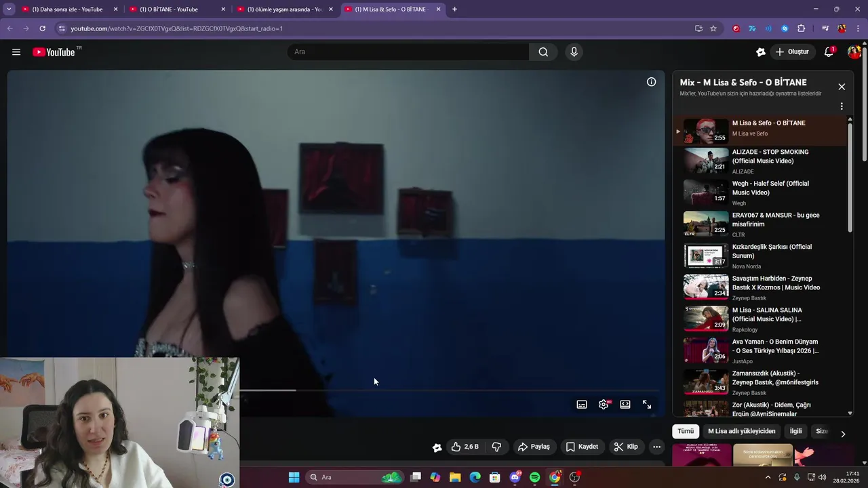Open more actions menu beside Klip
This screenshot has width=868, height=488.
pyautogui.click(x=656, y=447)
